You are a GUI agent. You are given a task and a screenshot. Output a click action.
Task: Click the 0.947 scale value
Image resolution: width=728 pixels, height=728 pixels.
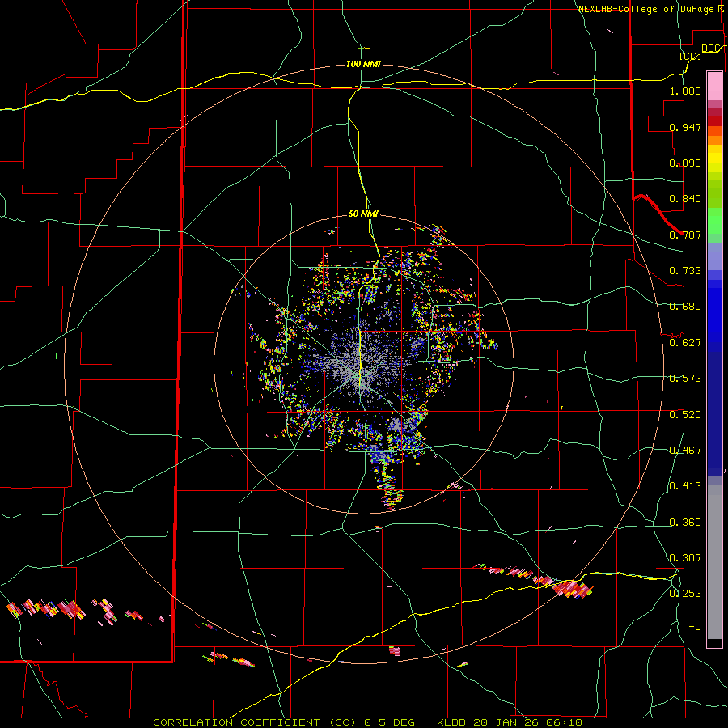tap(685, 127)
